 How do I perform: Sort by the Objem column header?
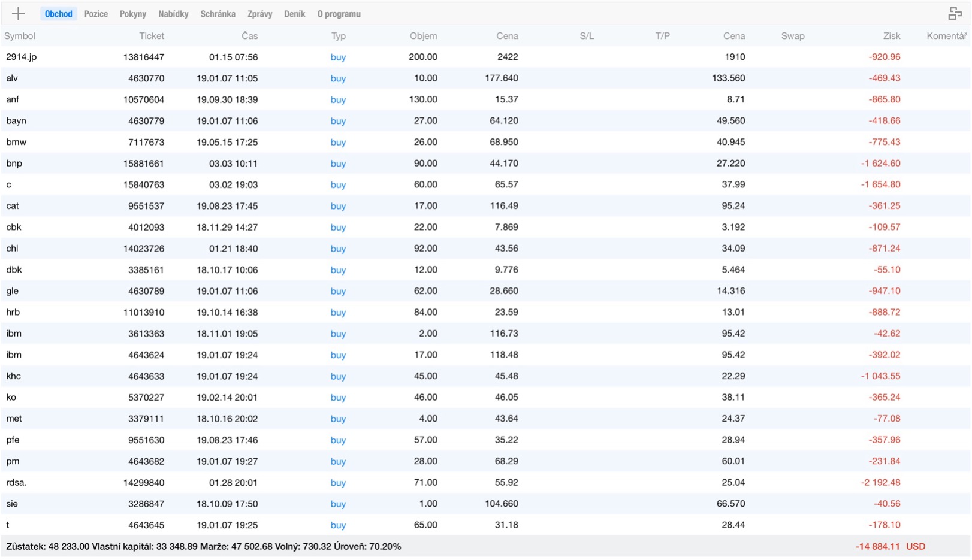(x=423, y=36)
